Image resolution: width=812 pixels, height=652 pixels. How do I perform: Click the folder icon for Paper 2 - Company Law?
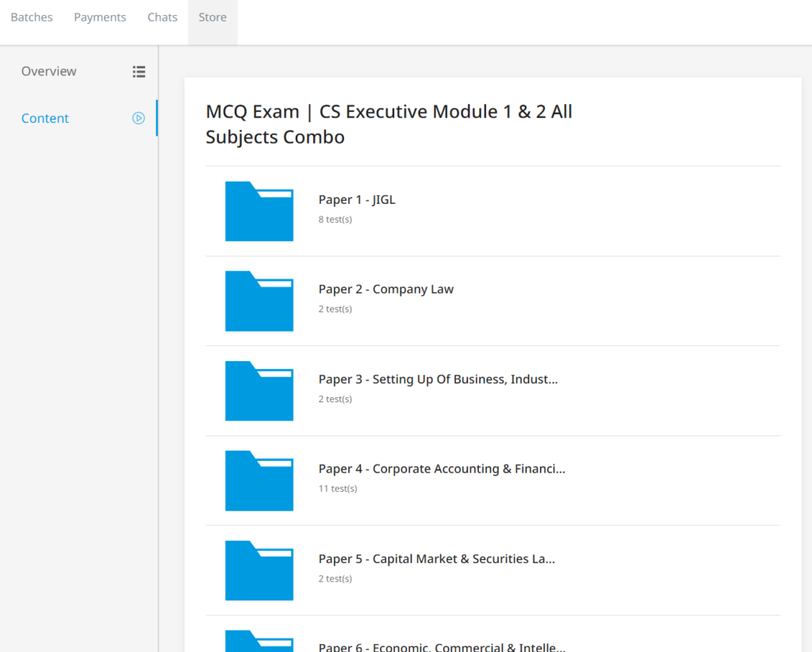(x=259, y=301)
